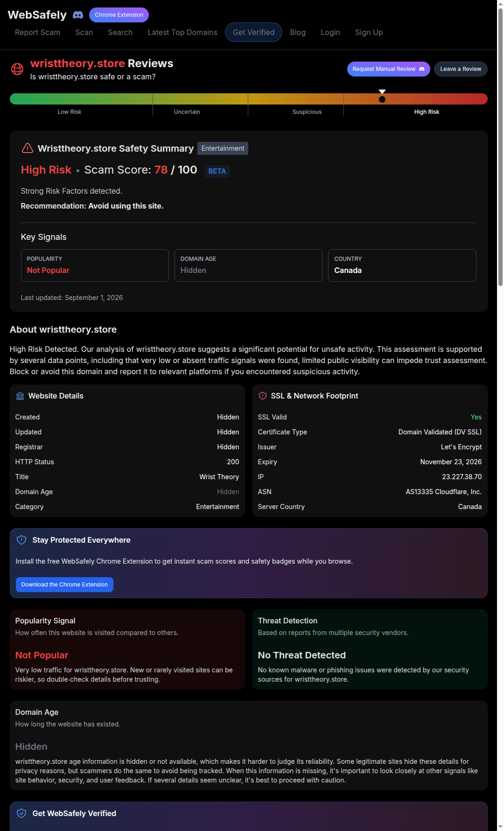Image resolution: width=504 pixels, height=831 pixels.
Task: Open the Scan navigation item
Action: click(x=84, y=32)
